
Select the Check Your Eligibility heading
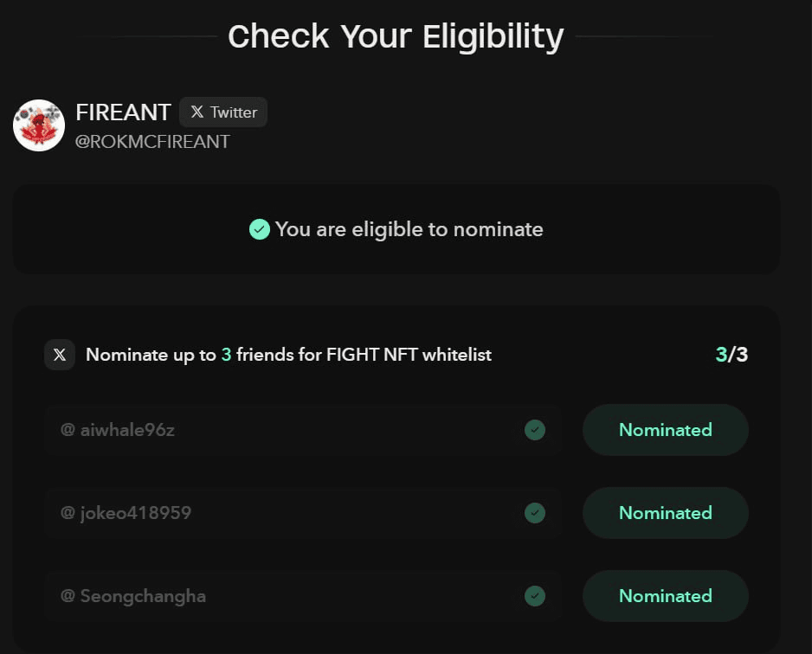(396, 35)
